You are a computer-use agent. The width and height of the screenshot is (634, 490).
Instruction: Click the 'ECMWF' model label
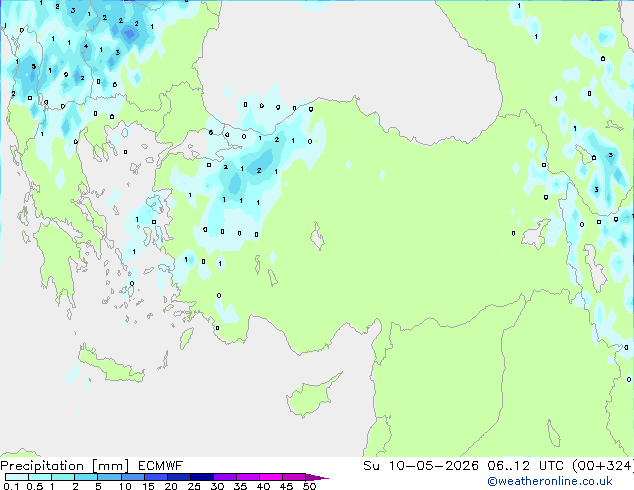click(160, 466)
